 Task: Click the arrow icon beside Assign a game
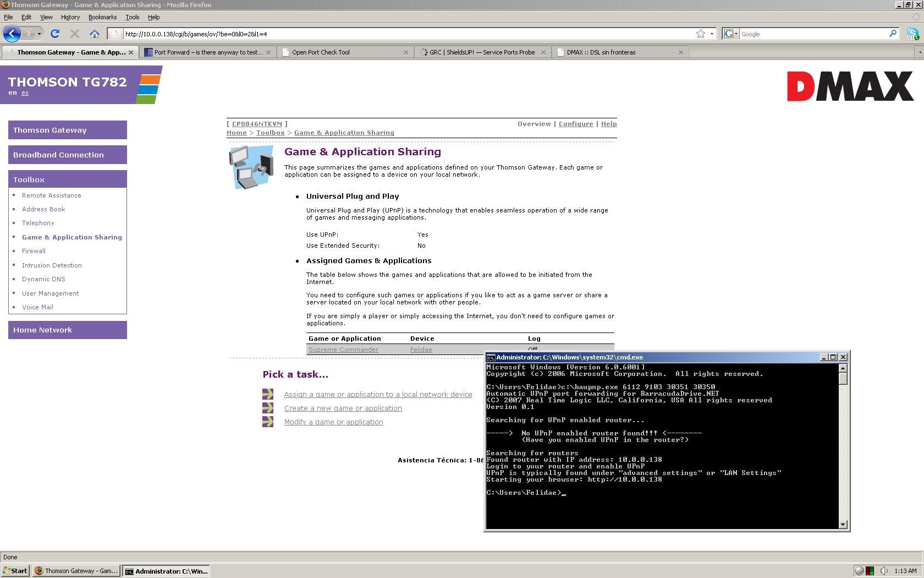pos(268,394)
